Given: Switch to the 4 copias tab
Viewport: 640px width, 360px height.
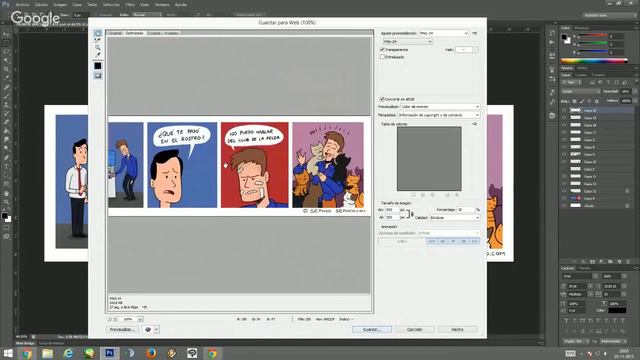Looking at the screenshot, I should point(171,33).
